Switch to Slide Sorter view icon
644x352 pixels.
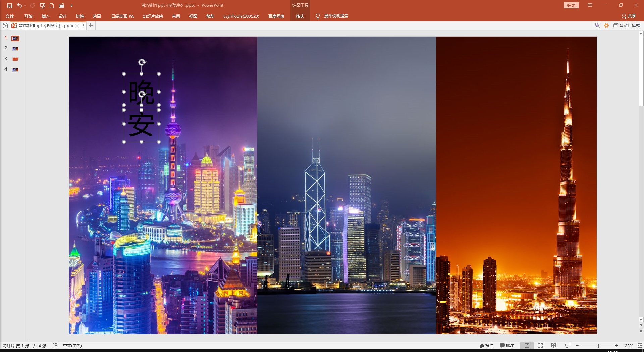pos(540,346)
